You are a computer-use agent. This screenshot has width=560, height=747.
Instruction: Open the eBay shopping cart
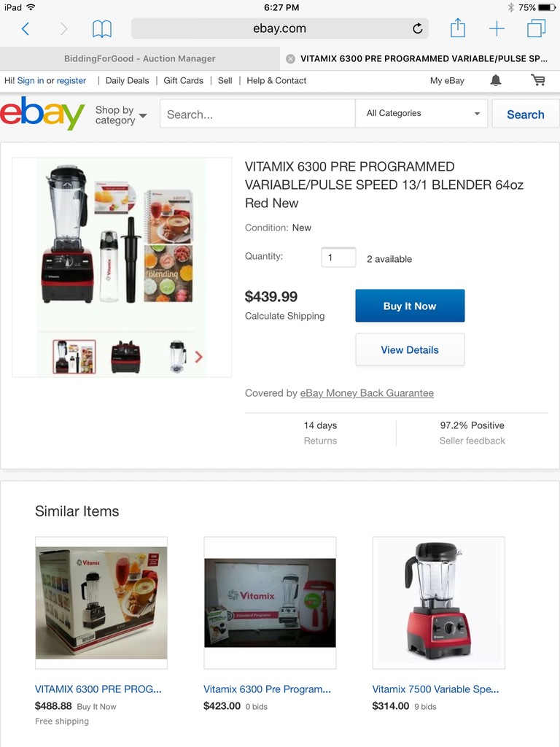538,80
